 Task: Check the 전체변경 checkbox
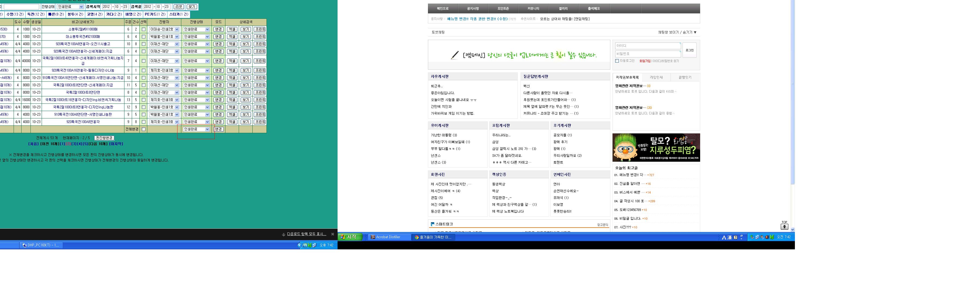pyautogui.click(x=143, y=129)
